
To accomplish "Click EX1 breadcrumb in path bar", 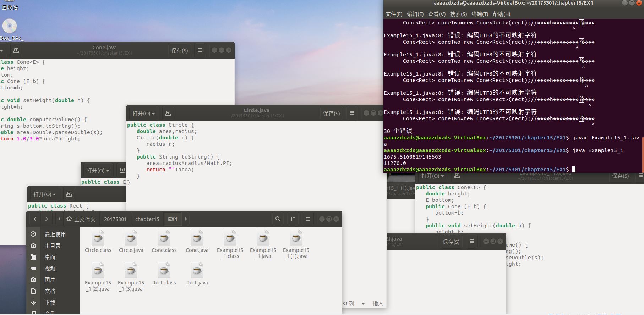I will pyautogui.click(x=173, y=219).
